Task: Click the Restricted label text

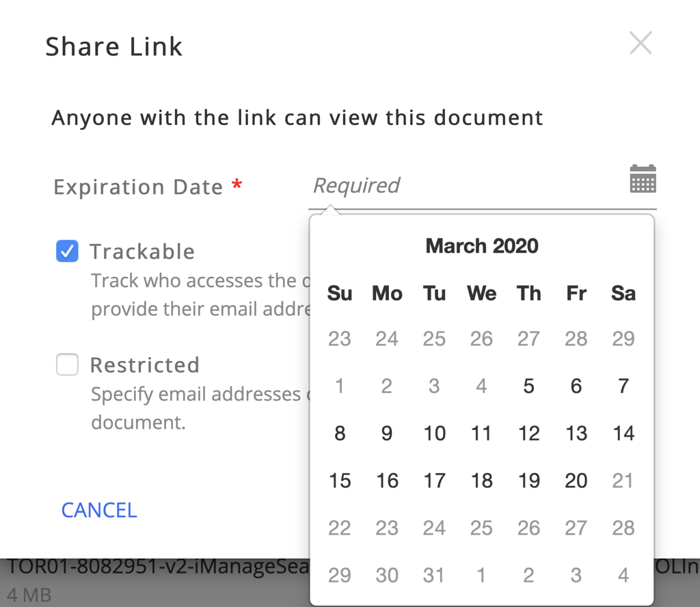Action: (x=144, y=365)
